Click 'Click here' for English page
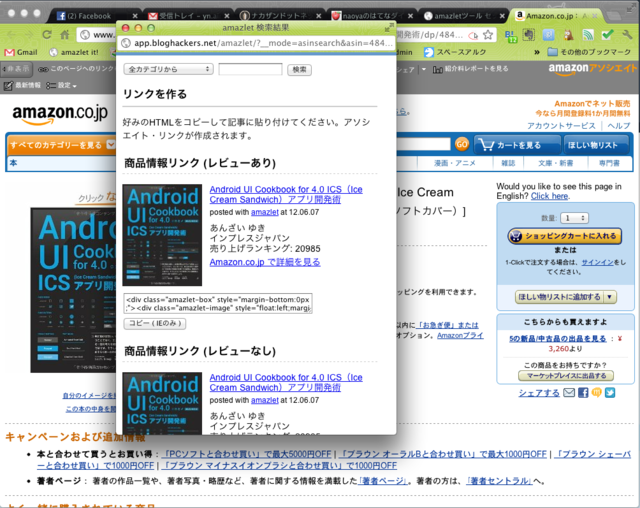Viewport: 640px width, 508px height. click(549, 196)
